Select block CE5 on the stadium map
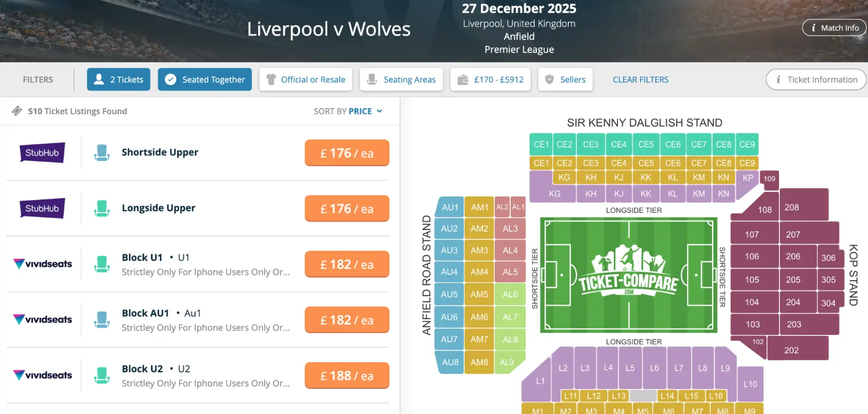This screenshot has height=414, width=868. (x=646, y=144)
